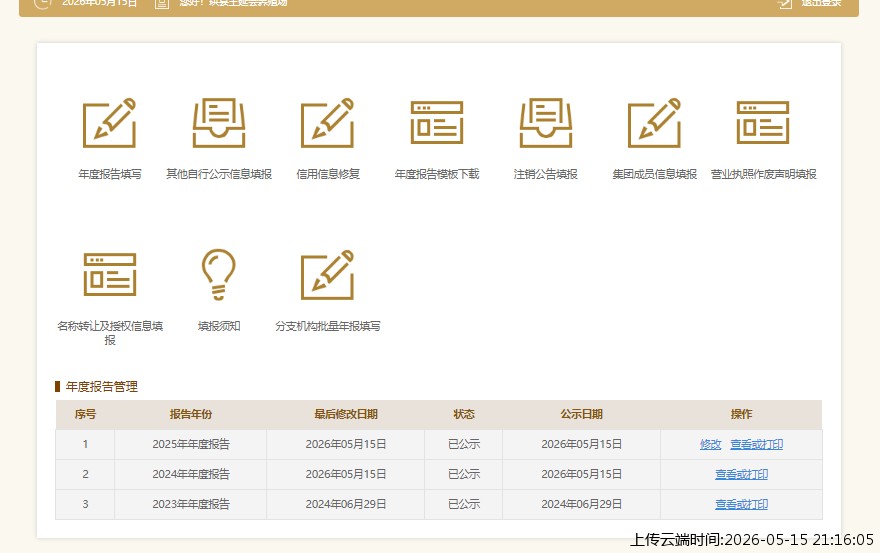Open the 名称转让及授权信息填报 icon
Viewport: 880px width, 553px height.
pos(110,274)
